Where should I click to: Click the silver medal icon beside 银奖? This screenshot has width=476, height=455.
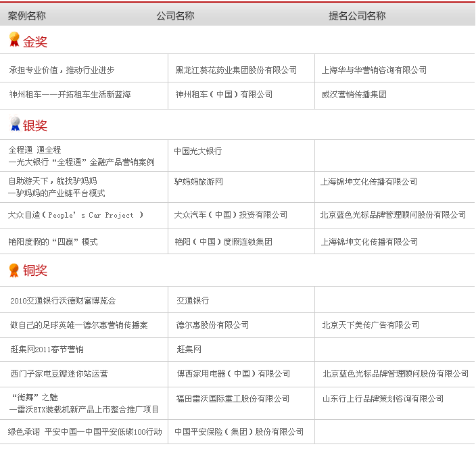pyautogui.click(x=15, y=124)
